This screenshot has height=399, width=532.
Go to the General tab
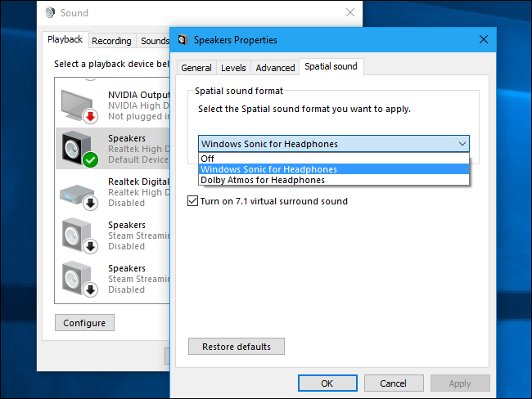point(196,68)
